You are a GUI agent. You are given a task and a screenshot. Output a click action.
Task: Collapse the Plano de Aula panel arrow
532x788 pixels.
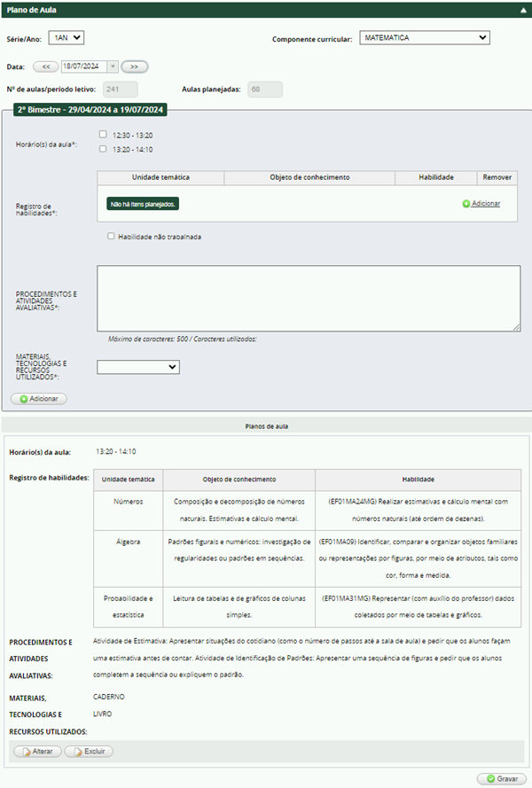(x=522, y=9)
